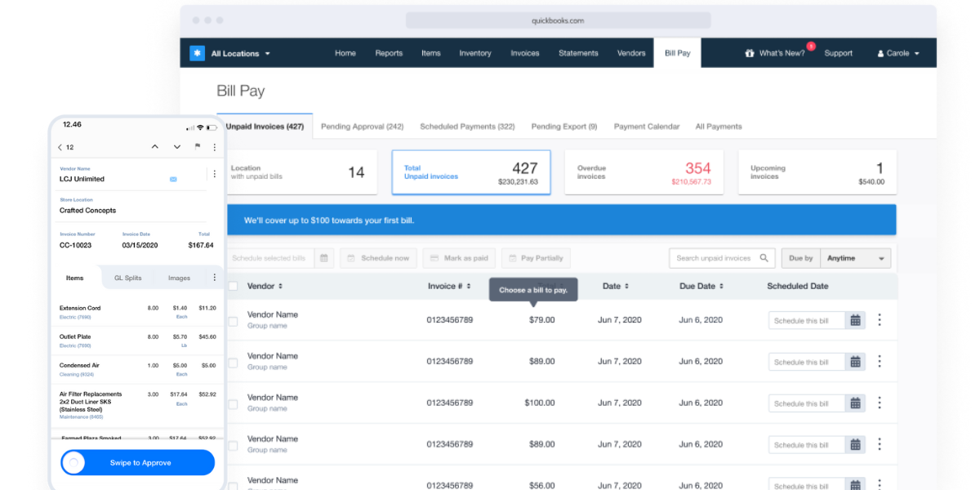Open the more options menu for the second $89.00 row
This screenshot has height=490, width=980.
point(880,444)
